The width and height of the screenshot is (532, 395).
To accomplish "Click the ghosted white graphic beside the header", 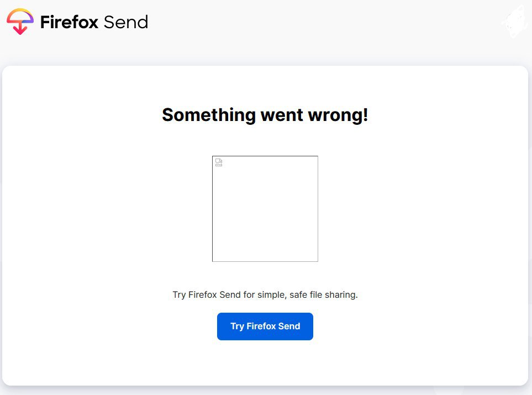I will (515, 21).
